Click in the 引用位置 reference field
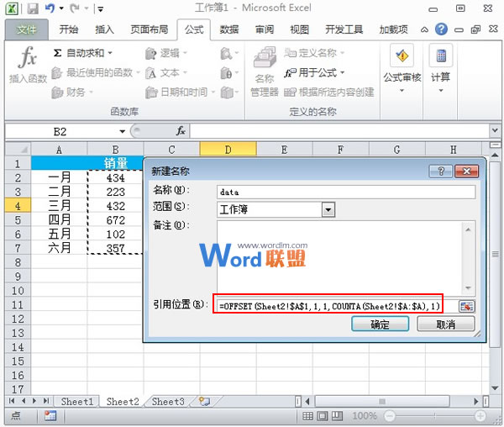The image size is (504, 427). coord(336,306)
